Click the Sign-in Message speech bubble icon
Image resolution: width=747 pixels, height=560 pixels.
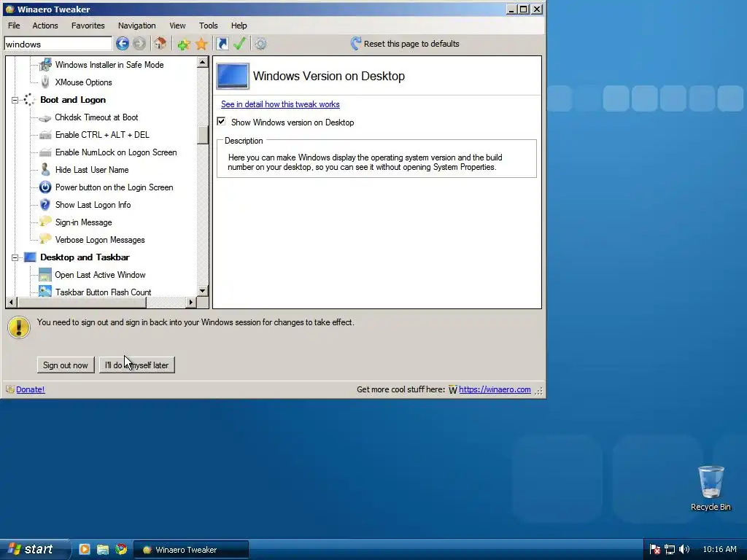tap(45, 222)
